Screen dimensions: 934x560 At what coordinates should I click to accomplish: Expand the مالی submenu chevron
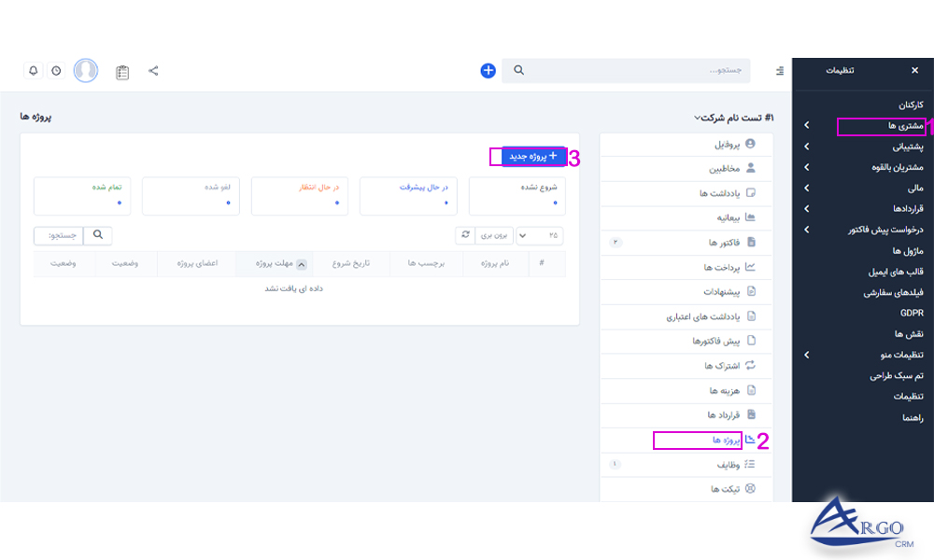[x=807, y=188]
